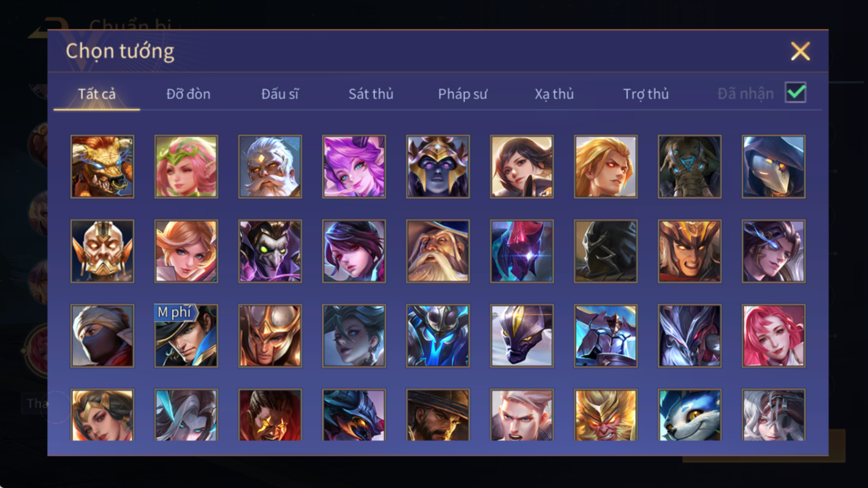Switch to the Xạ thủ tab
Viewport: 868px width, 488px height.
click(554, 94)
